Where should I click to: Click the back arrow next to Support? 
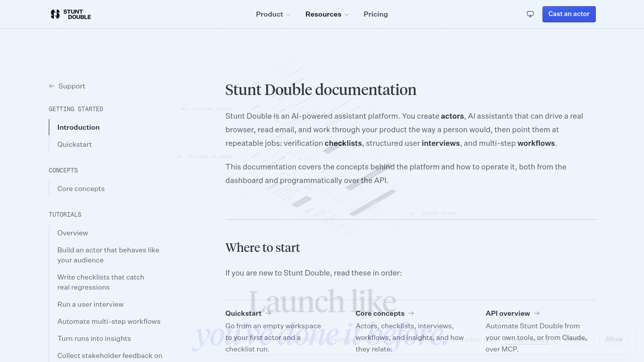52,86
